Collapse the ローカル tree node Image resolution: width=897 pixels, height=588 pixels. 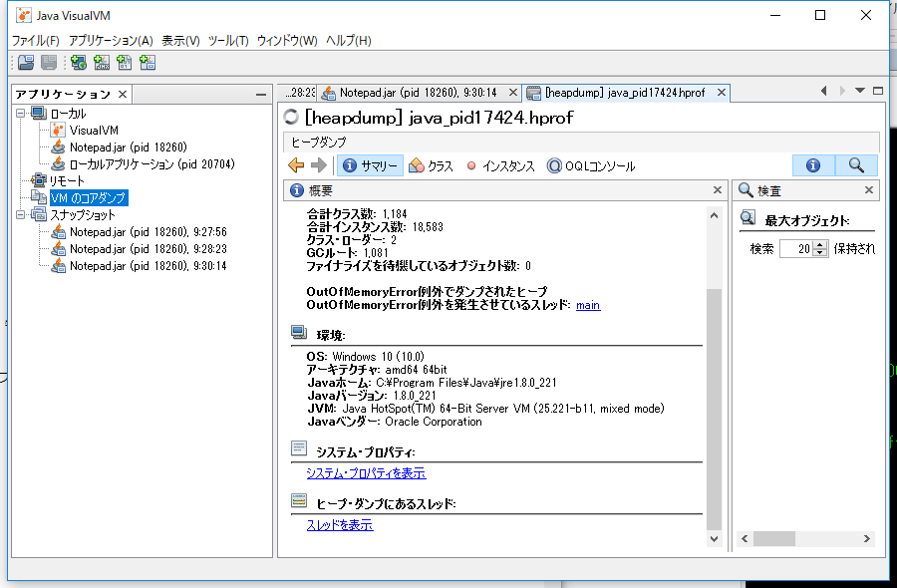click(21, 114)
